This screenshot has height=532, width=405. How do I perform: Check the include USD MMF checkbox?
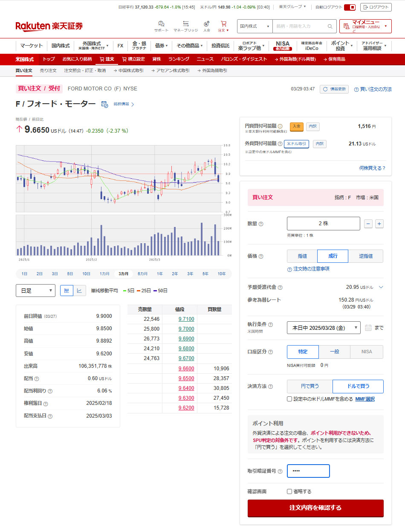coord(289,399)
